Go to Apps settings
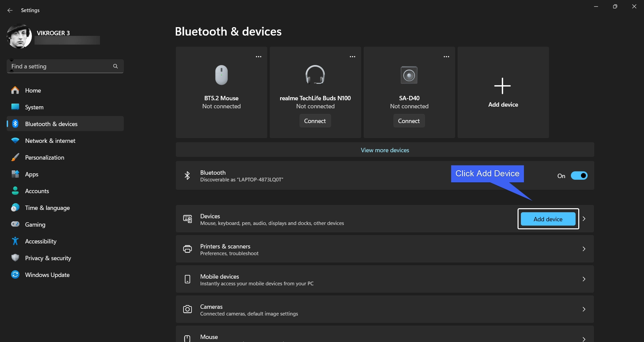Image resolution: width=644 pixels, height=342 pixels. (65, 174)
